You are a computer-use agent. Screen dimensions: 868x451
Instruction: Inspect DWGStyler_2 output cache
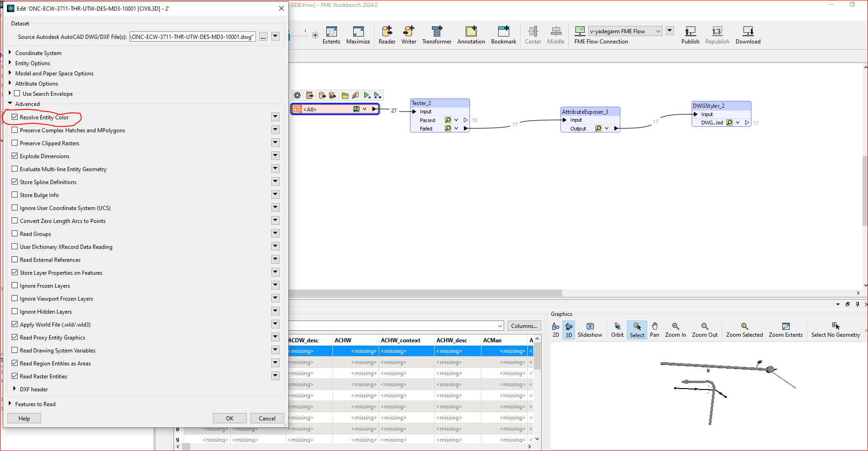click(730, 123)
